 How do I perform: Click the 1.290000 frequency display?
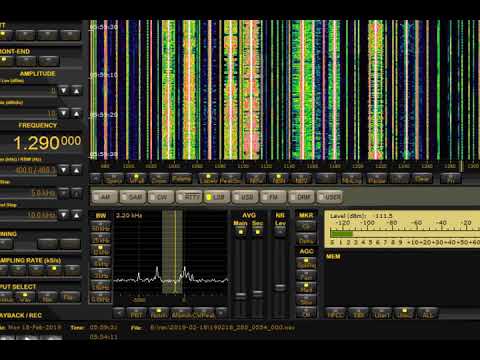click(x=47, y=143)
